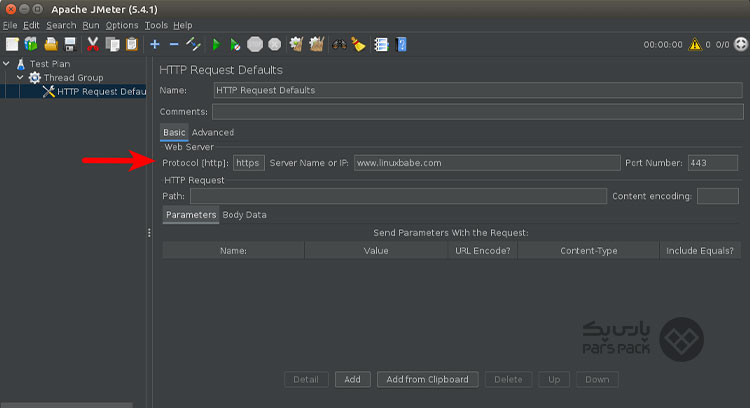Switch to the Body Data tab
Image resolution: width=750 pixels, height=408 pixels.
pos(244,215)
